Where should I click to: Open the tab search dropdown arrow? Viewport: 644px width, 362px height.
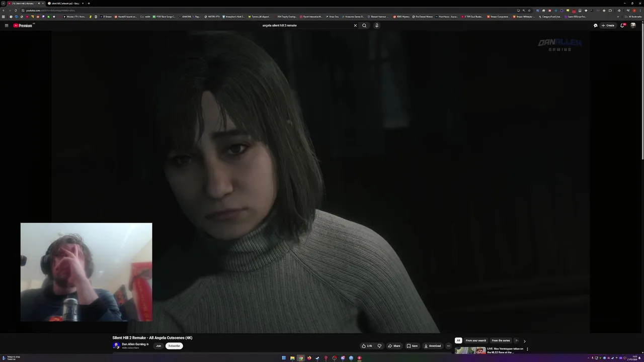[3, 4]
